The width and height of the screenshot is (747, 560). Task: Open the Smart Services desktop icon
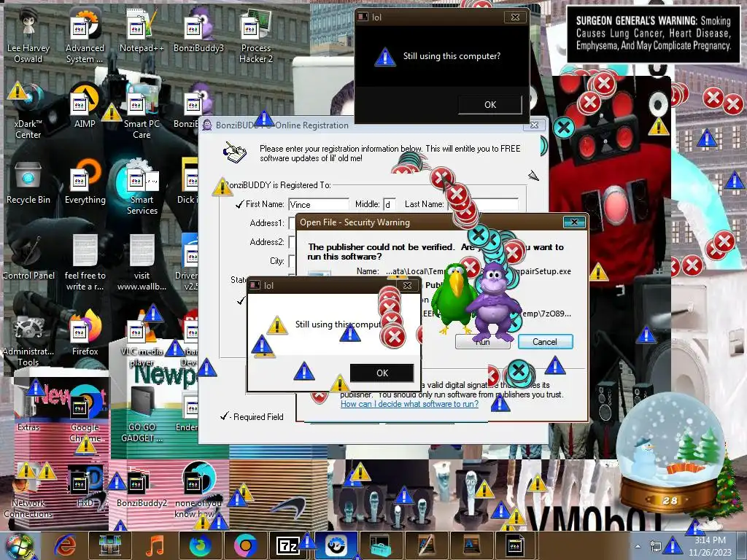point(142,187)
